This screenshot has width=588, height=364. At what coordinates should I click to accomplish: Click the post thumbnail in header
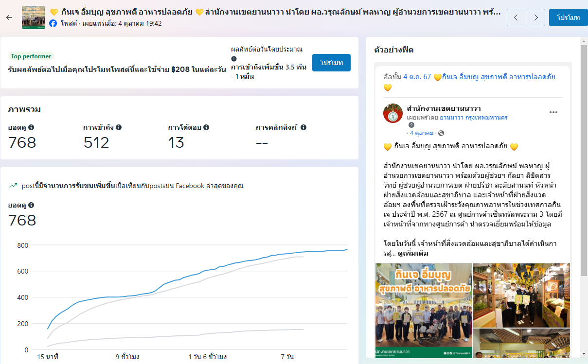[x=34, y=17]
